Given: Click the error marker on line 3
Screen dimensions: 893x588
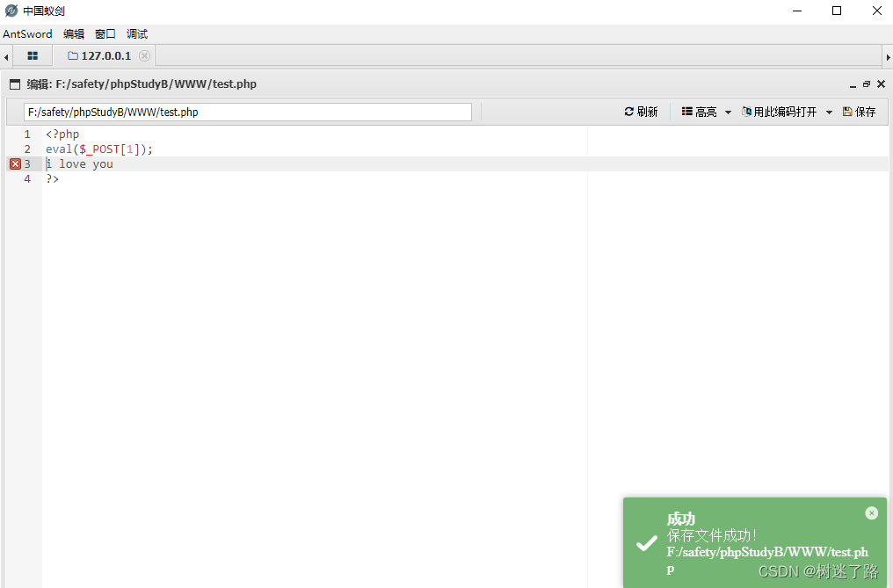Looking at the screenshot, I should 15,164.
